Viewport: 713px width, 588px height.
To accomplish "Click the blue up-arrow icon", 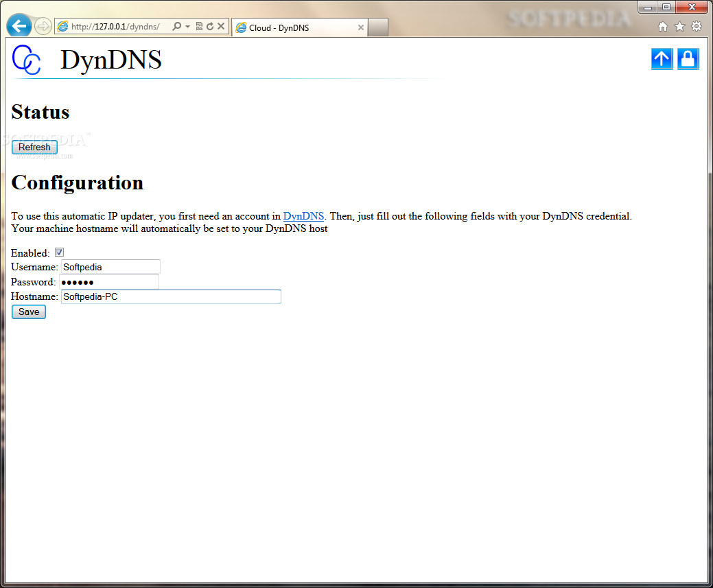I will [x=662, y=59].
